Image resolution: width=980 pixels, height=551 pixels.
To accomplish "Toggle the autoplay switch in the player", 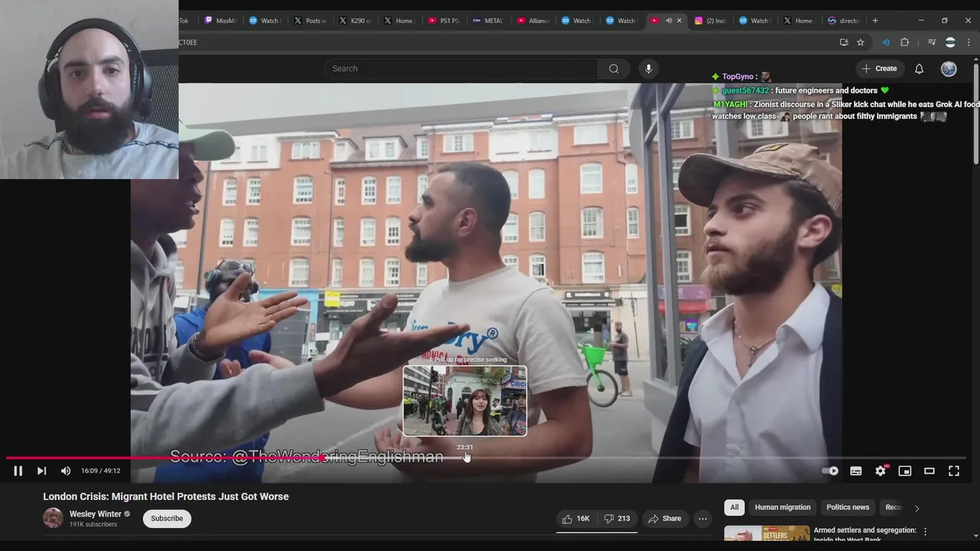I will coord(831,471).
